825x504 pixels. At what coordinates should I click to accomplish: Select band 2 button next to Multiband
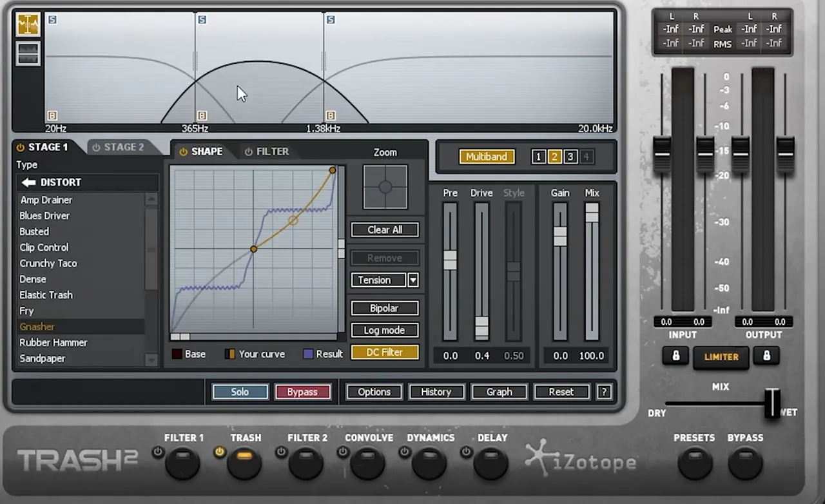click(554, 157)
